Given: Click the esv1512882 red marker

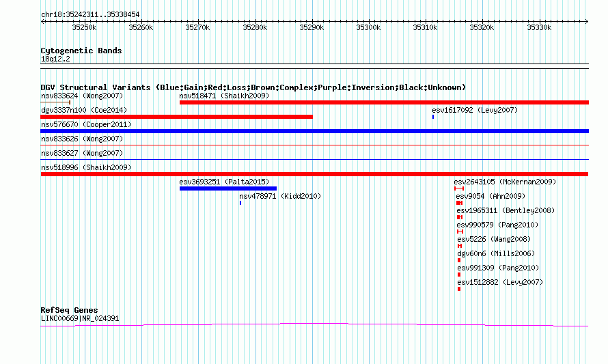Looking at the screenshot, I should click(459, 289).
